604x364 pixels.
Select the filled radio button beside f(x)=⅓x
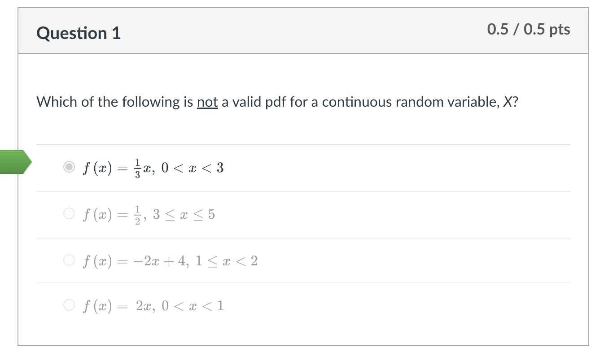[70, 167]
